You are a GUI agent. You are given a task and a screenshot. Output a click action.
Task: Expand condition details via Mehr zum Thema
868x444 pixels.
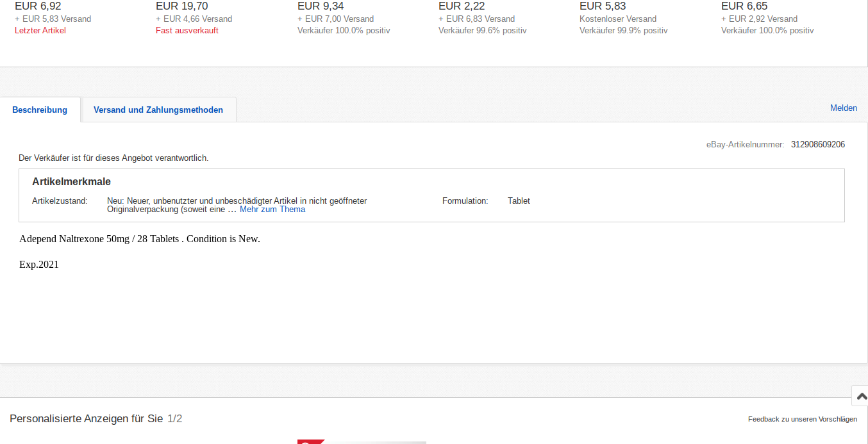(x=272, y=210)
